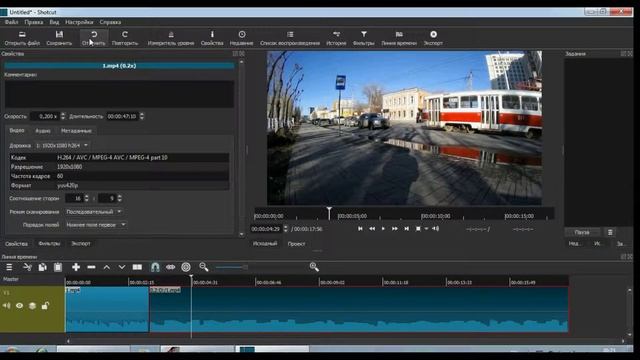Screen dimensions: 640x360
Task: Open the Файл menu
Action: pyautogui.click(x=11, y=22)
